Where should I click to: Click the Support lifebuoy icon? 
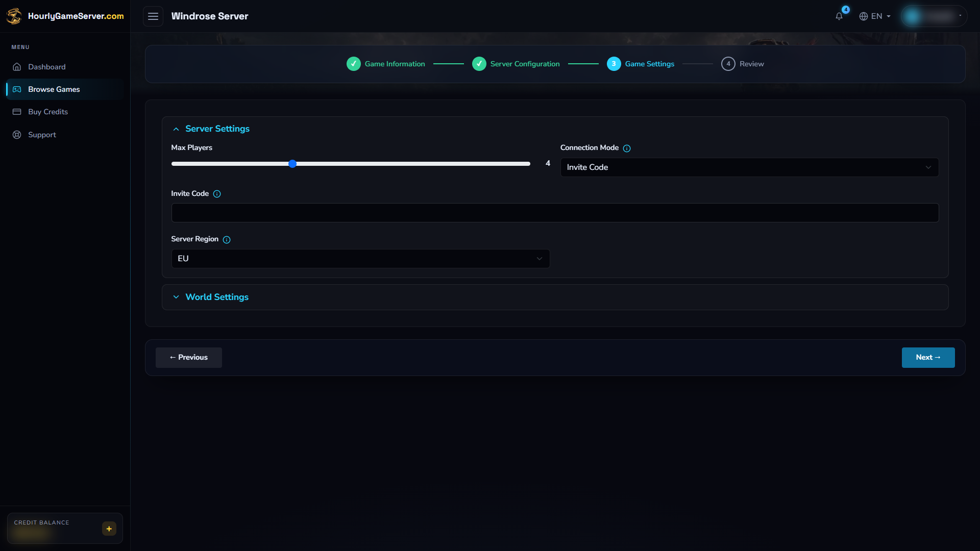[17, 135]
